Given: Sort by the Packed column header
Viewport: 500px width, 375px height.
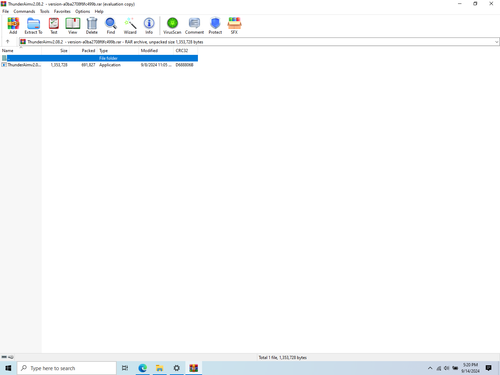Looking at the screenshot, I should (83, 51).
